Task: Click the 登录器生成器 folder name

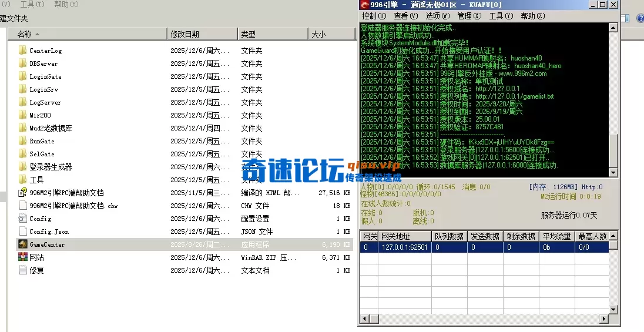Action: [51, 167]
